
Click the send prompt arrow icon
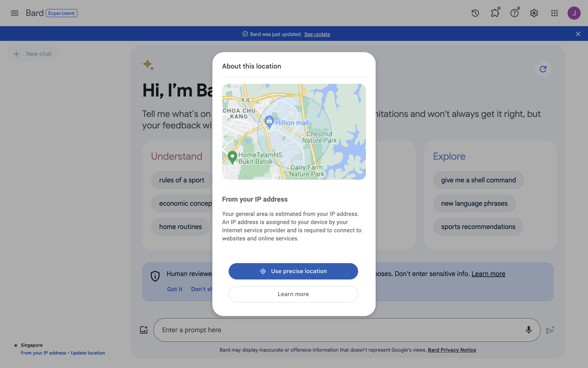550,330
